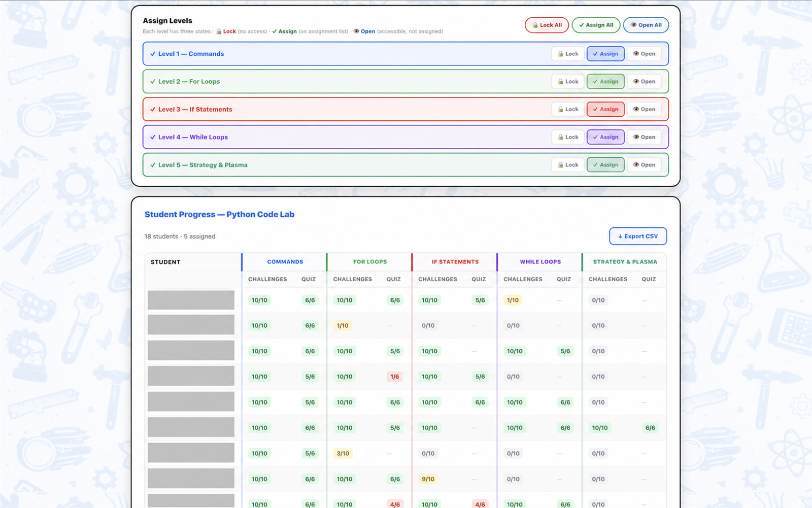Click the Open All eye button
This screenshot has width=812, height=508.
point(646,25)
